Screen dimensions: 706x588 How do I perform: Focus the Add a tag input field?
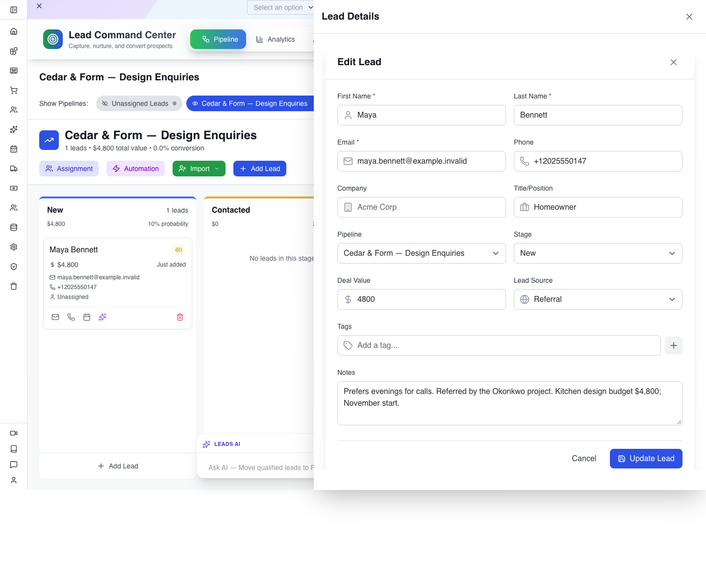(x=499, y=345)
